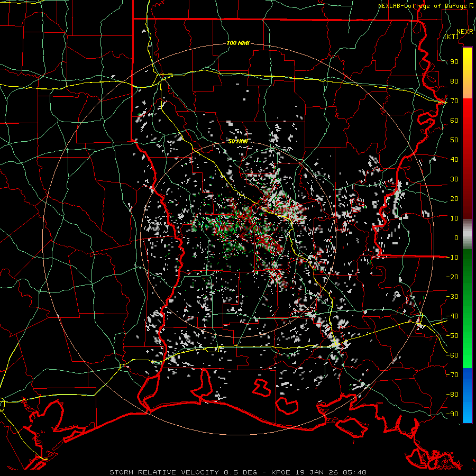Select the -20 legend value
476x476 pixels.
(452, 277)
